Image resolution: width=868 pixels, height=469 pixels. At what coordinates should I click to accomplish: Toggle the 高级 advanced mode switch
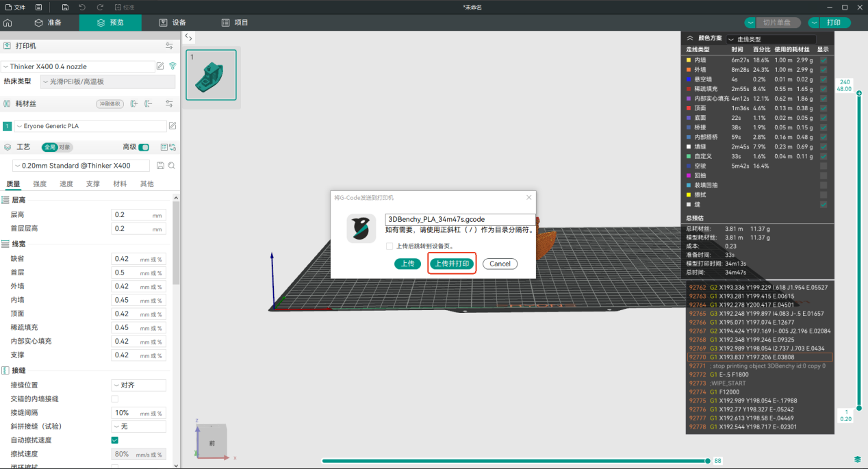144,147
